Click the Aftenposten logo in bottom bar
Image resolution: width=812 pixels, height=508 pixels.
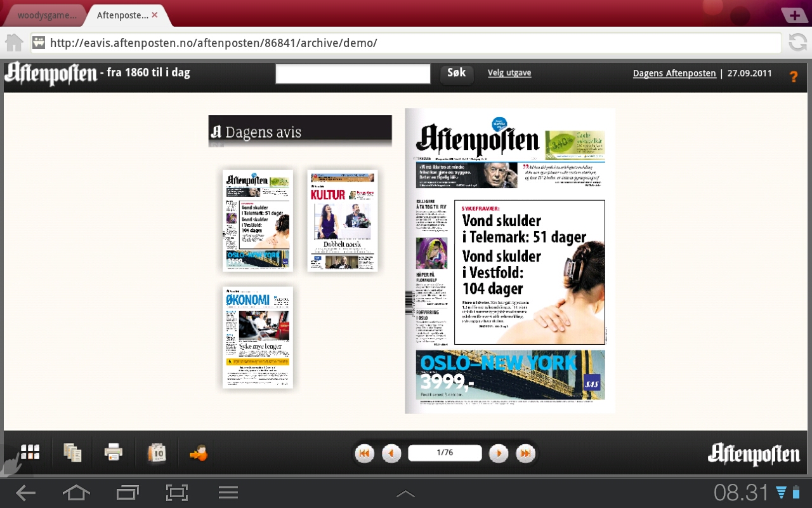(754, 453)
